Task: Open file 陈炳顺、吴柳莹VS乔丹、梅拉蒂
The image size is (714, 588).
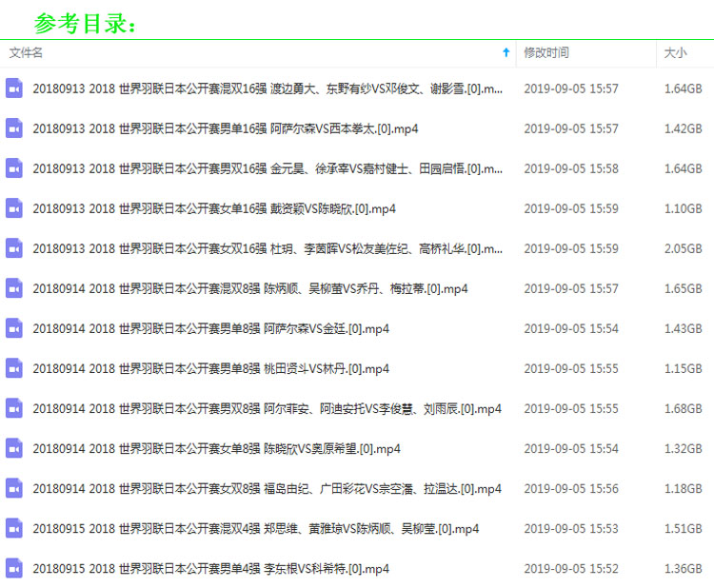Action: 249,288
